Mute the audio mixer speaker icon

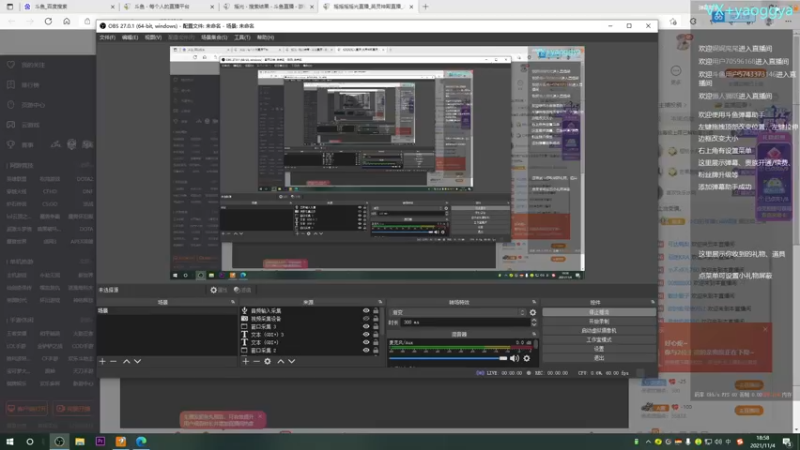tap(514, 358)
